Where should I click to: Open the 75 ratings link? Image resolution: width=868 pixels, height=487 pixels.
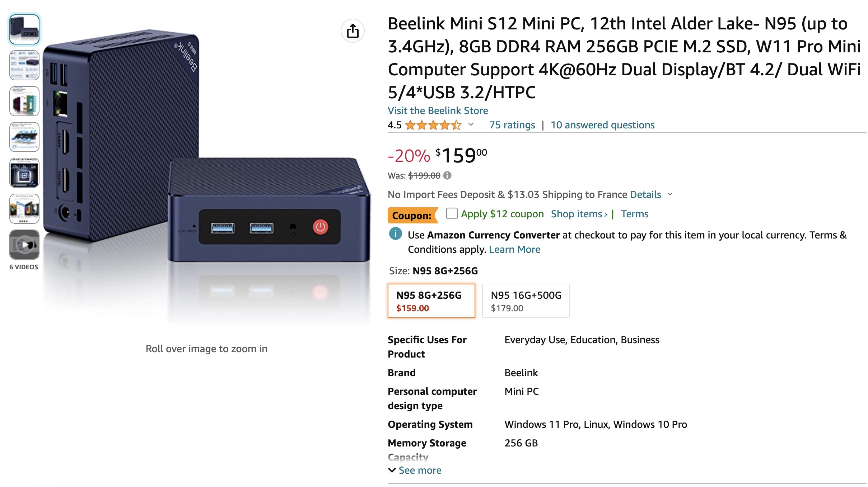click(x=512, y=125)
